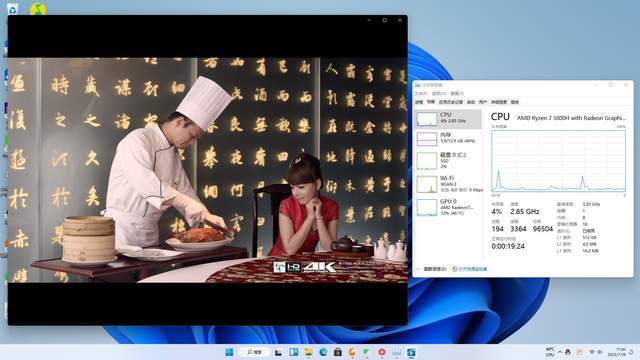Viewport: 640px width, 360px height.
Task: Open 文件 File menu in Task Manager
Action: [421, 93]
